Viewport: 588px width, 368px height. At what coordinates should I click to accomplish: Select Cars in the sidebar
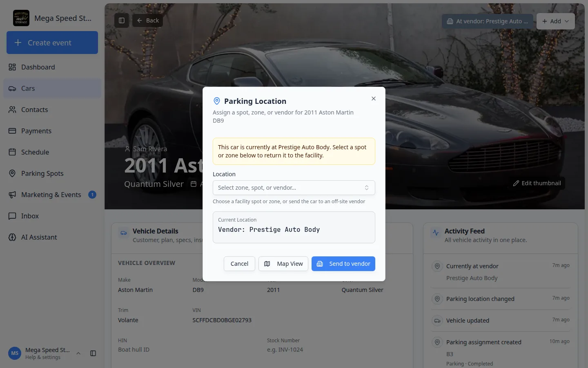(x=52, y=88)
